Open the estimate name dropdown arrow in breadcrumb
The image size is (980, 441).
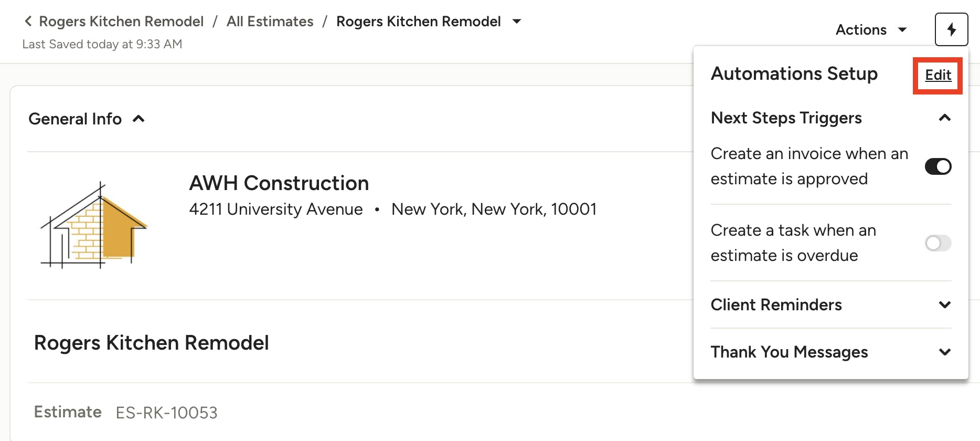click(517, 21)
